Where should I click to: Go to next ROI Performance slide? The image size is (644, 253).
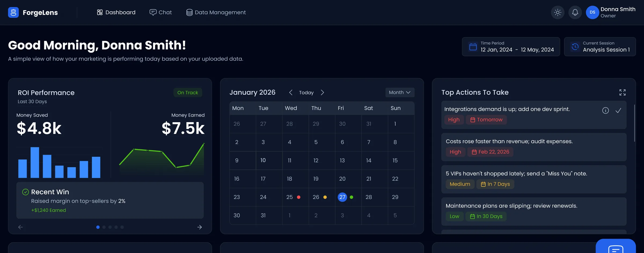200,227
